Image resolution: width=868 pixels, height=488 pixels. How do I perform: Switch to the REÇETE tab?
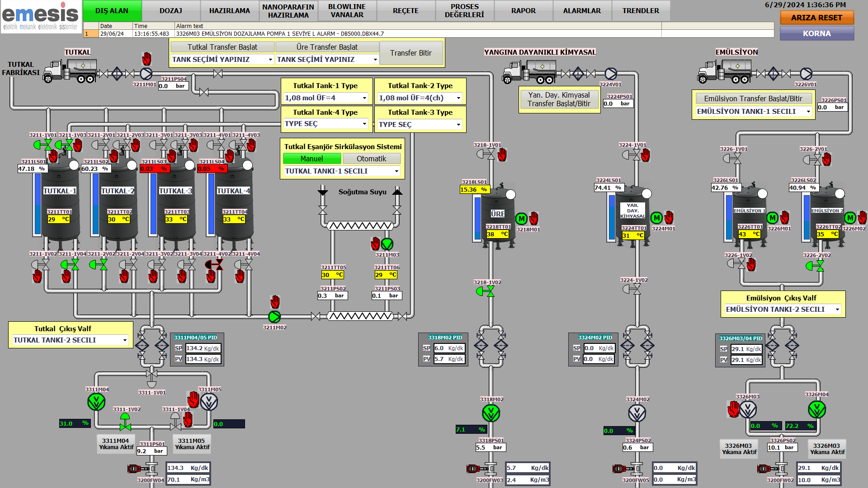(x=406, y=11)
